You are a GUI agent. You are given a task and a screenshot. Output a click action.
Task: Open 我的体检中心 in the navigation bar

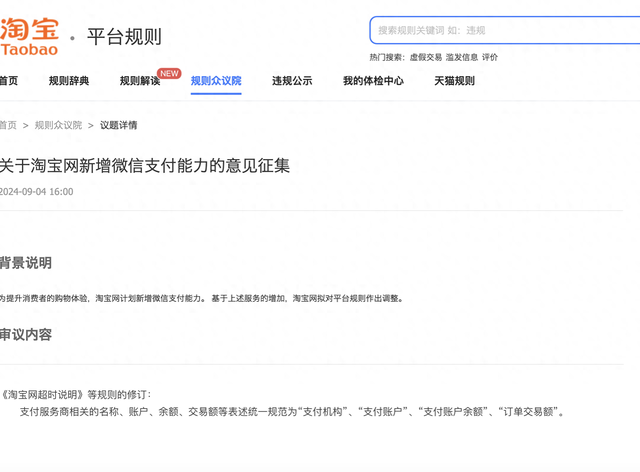(373, 81)
